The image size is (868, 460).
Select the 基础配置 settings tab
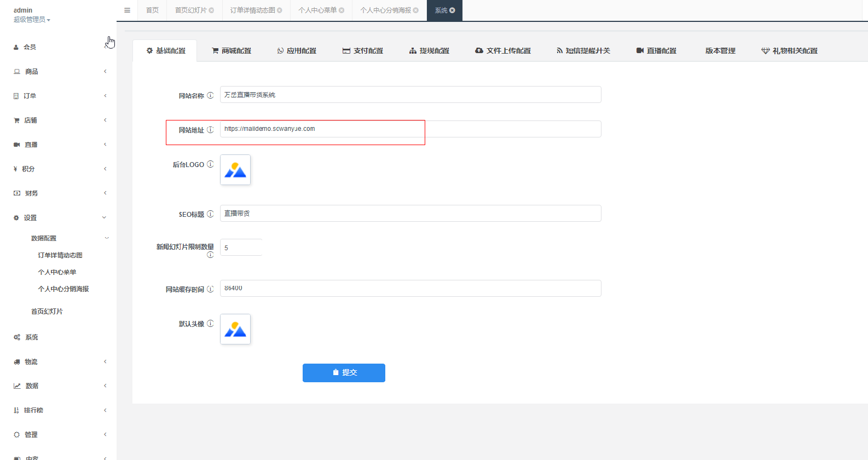[165, 51]
